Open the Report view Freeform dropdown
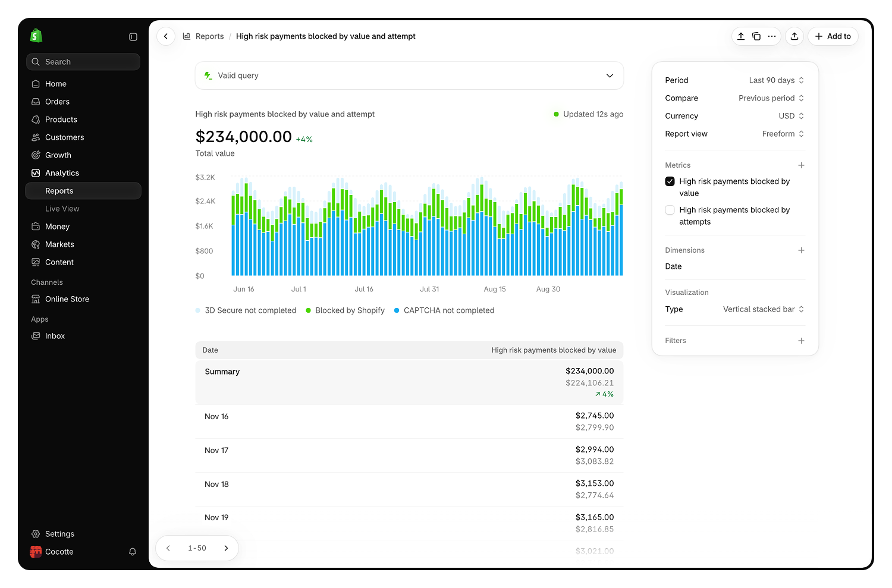This screenshot has width=892, height=588. (x=783, y=134)
